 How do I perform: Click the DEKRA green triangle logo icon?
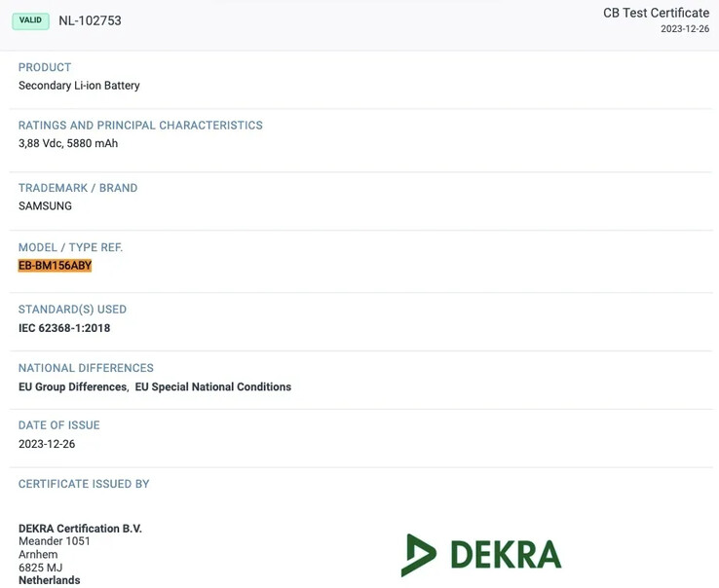[x=418, y=555]
